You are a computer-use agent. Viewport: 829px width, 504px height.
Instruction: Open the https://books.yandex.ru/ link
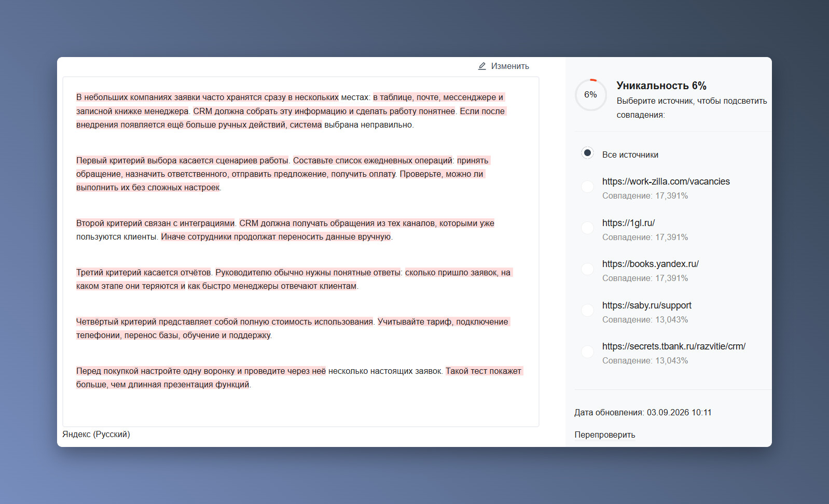click(x=650, y=264)
